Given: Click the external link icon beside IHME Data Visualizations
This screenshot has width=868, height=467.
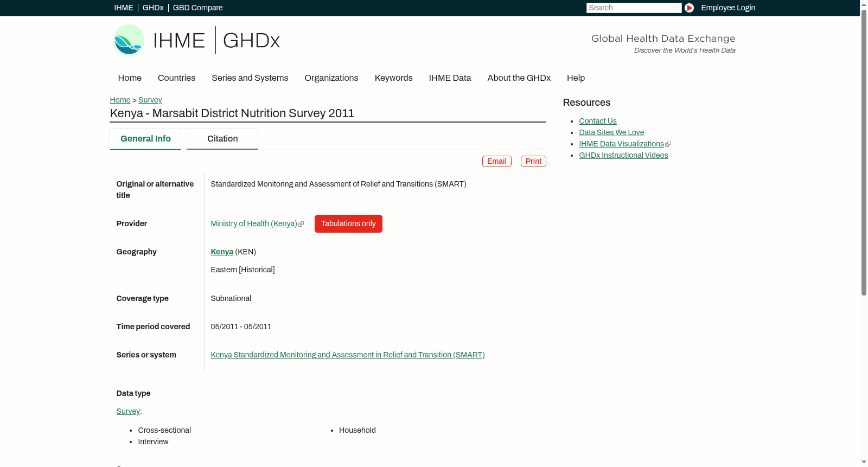Looking at the screenshot, I should pyautogui.click(x=668, y=144).
